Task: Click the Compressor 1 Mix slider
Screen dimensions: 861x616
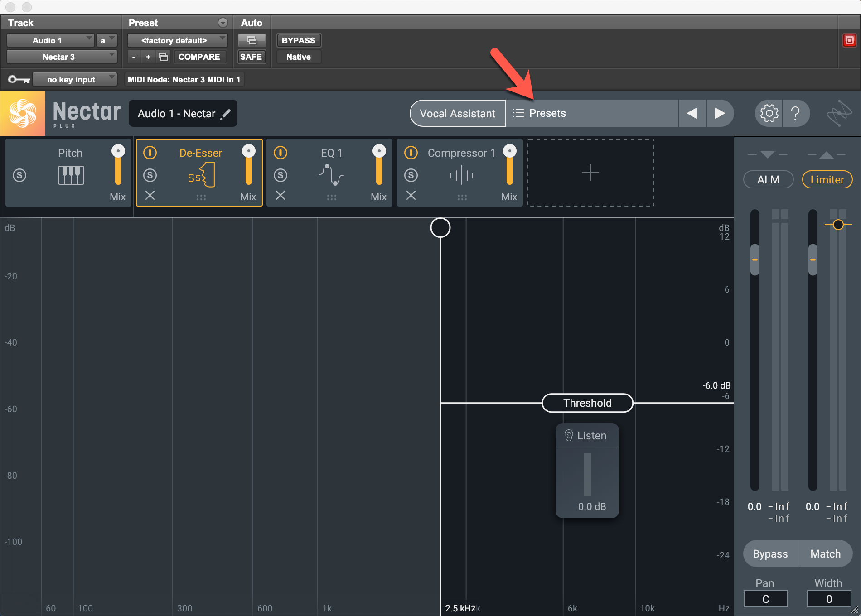Action: [510, 165]
